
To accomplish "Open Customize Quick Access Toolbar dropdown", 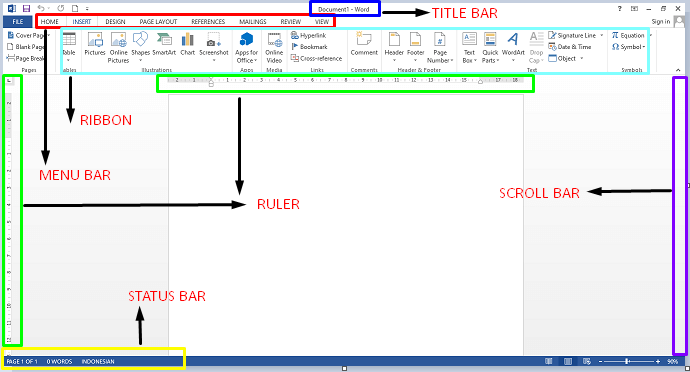I will tap(88, 8).
